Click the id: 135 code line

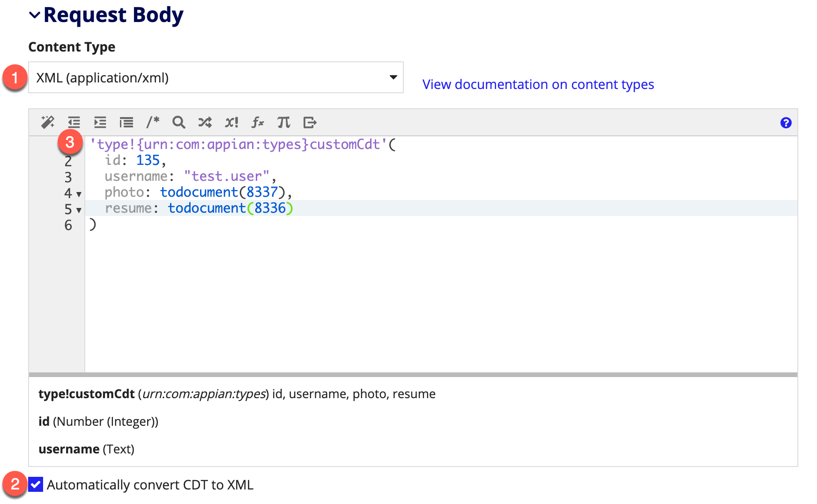coord(135,160)
